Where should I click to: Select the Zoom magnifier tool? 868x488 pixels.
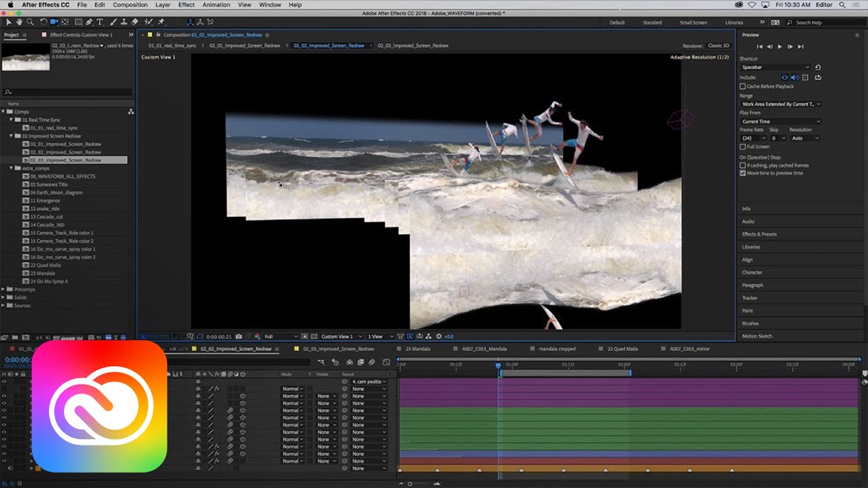[x=30, y=22]
